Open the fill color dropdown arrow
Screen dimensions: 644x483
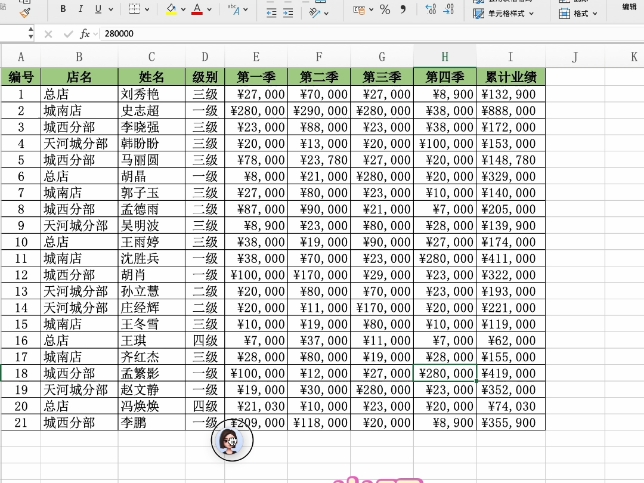pos(183,9)
